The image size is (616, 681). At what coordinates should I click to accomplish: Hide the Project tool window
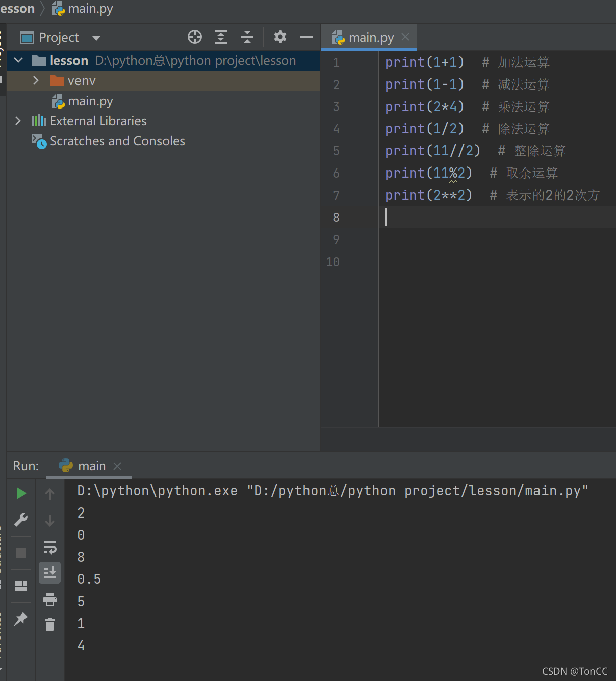pos(306,37)
